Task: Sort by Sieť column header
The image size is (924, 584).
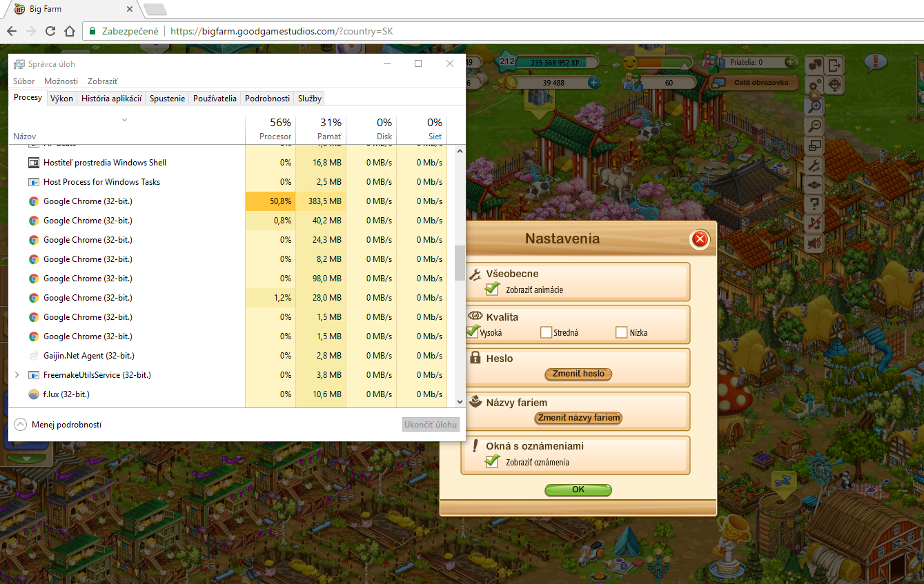Action: (422, 129)
